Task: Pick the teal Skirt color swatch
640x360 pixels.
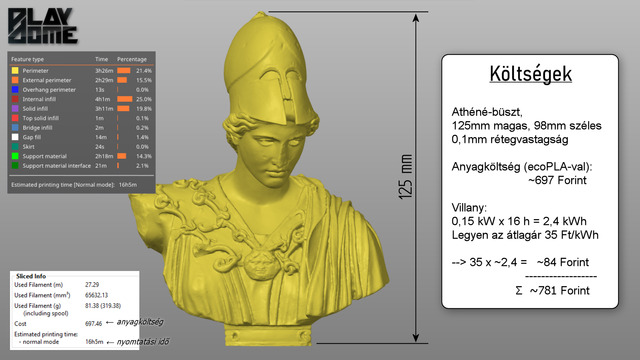Action: pyautogui.click(x=15, y=147)
